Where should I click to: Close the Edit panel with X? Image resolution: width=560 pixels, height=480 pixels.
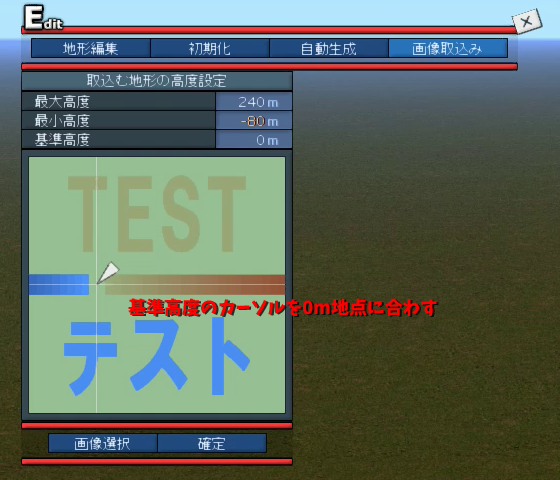527,21
